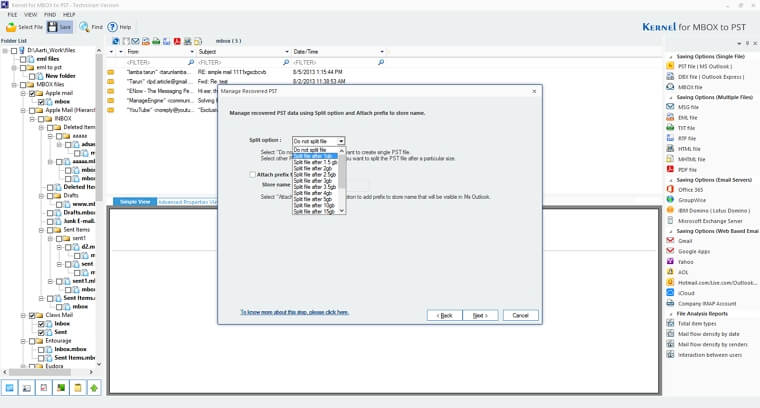Open the HELP menu
Image resolution: width=760 pixels, height=408 pixels.
(x=69, y=15)
